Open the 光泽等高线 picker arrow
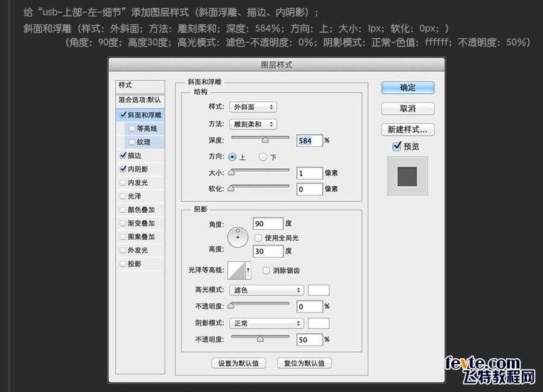 pos(249,270)
